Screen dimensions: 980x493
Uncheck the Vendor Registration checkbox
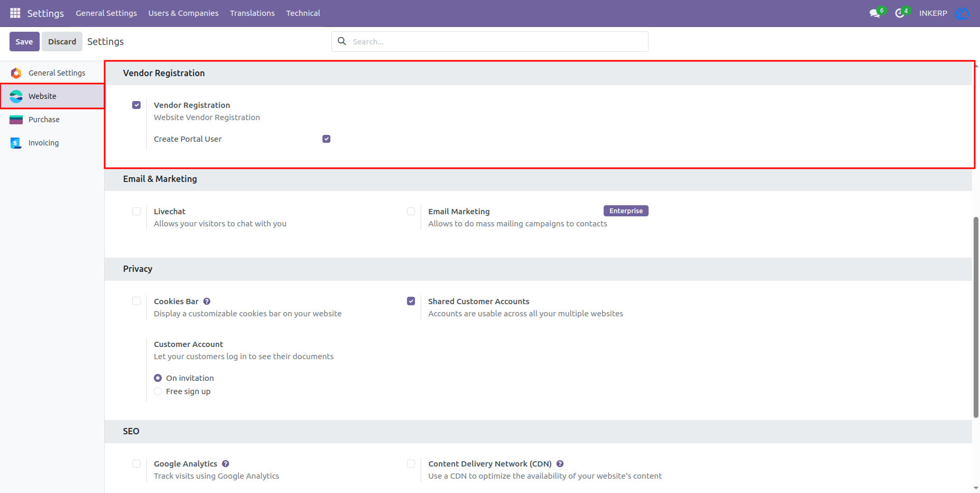click(x=136, y=105)
